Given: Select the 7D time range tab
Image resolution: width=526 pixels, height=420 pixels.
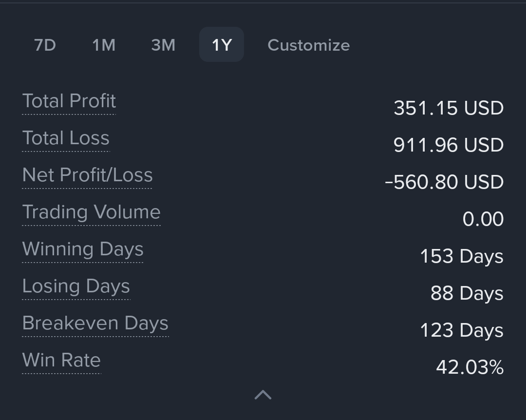Looking at the screenshot, I should point(45,45).
